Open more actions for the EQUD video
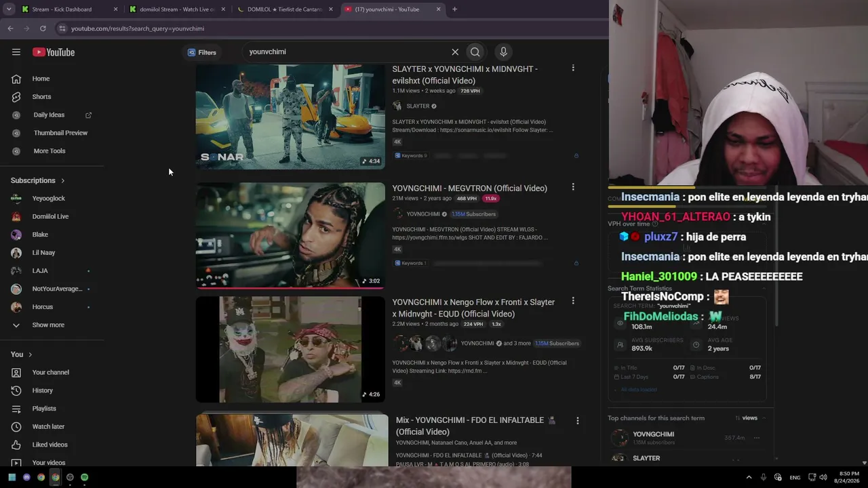The image size is (868, 488). pos(573,301)
